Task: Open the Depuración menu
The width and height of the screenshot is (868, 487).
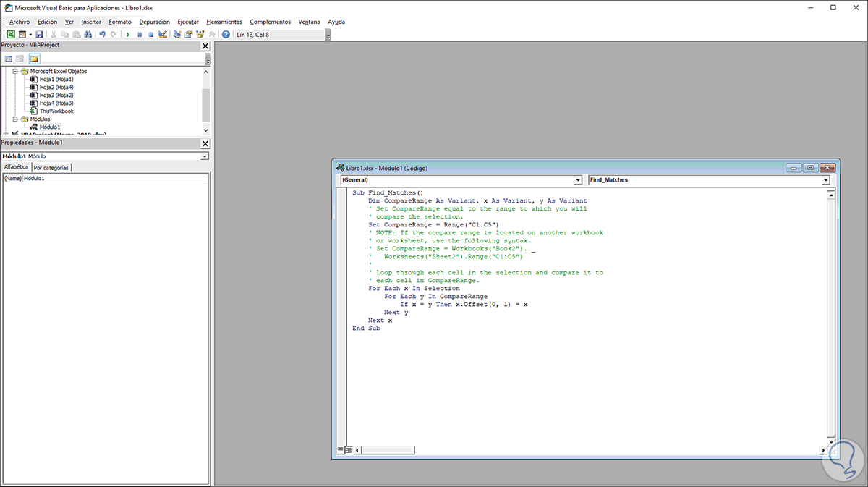Action: click(x=154, y=22)
